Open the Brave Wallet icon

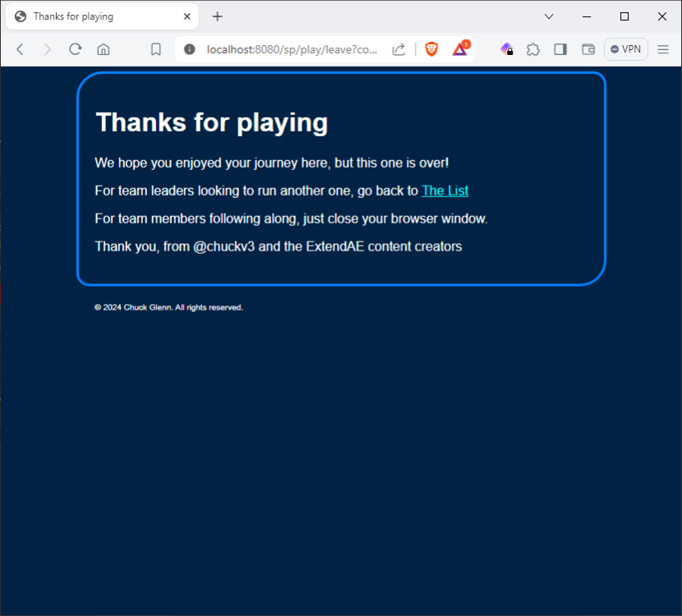tap(588, 49)
